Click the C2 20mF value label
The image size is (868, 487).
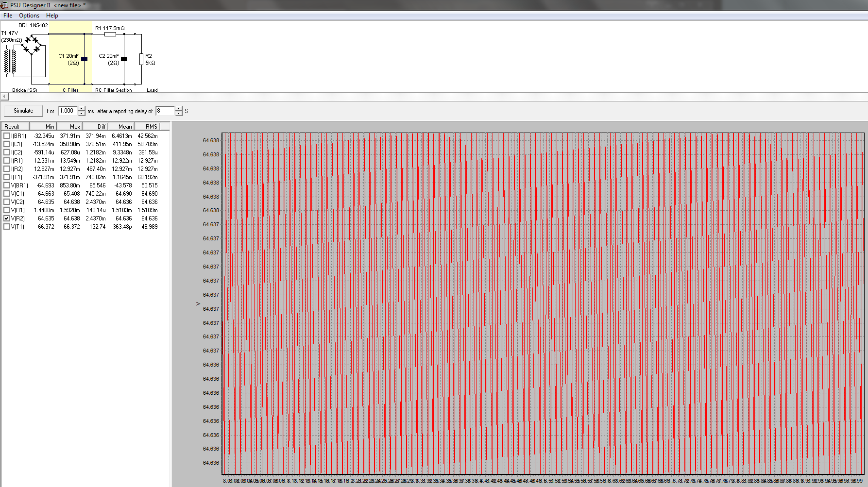coord(109,56)
